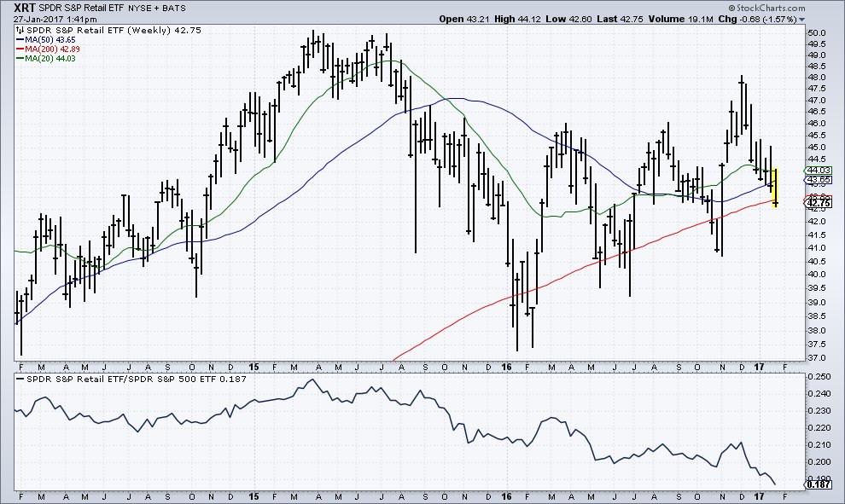Click the 37.0 price axis label
Screen dimensions: 845x504
[817, 358]
